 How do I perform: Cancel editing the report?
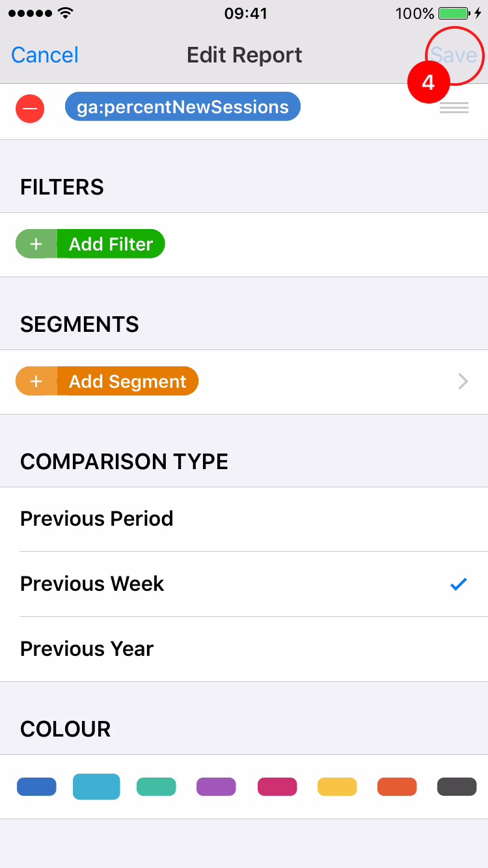tap(45, 55)
